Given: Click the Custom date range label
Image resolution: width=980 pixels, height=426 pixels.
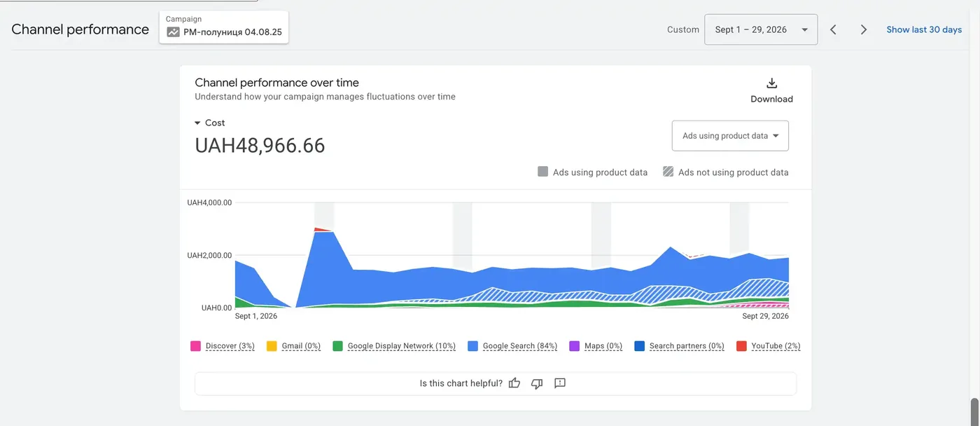Looking at the screenshot, I should click(682, 29).
